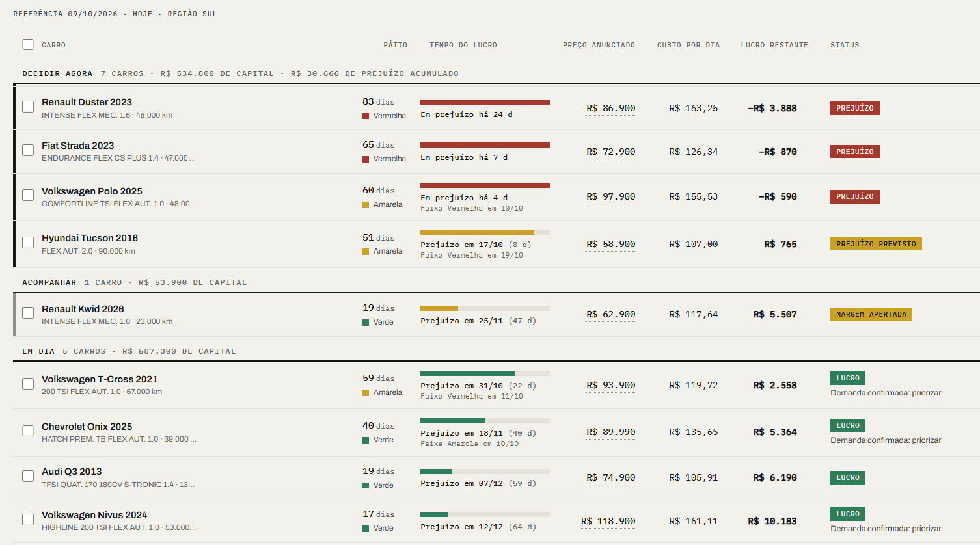980x545 pixels.
Task: Sort by PREÇO ANUNCIADO column header
Action: click(x=599, y=45)
